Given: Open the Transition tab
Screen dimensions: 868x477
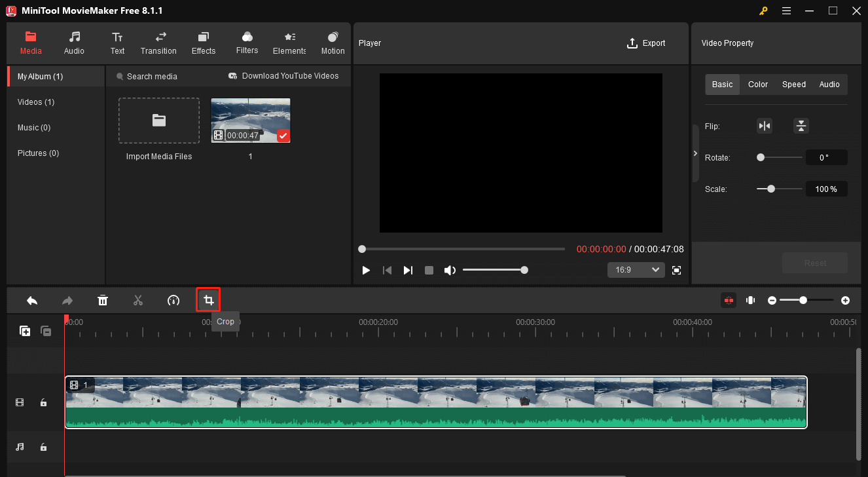Looking at the screenshot, I should point(158,43).
